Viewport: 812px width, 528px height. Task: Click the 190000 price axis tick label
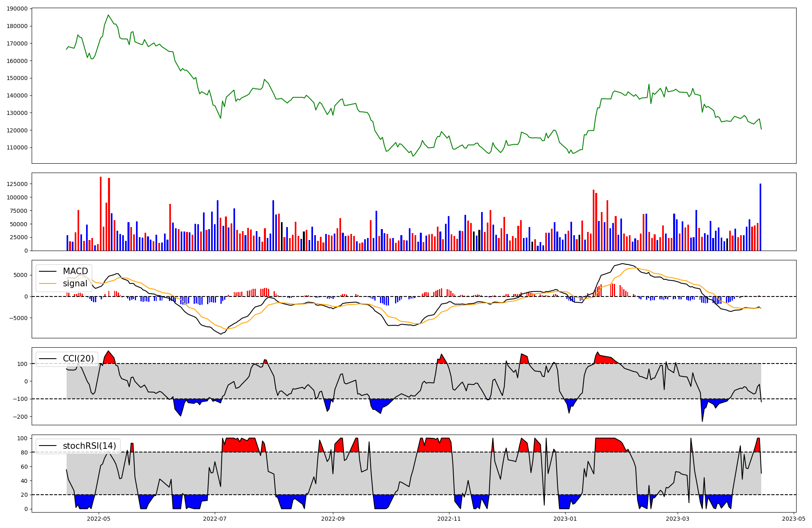click(17, 9)
